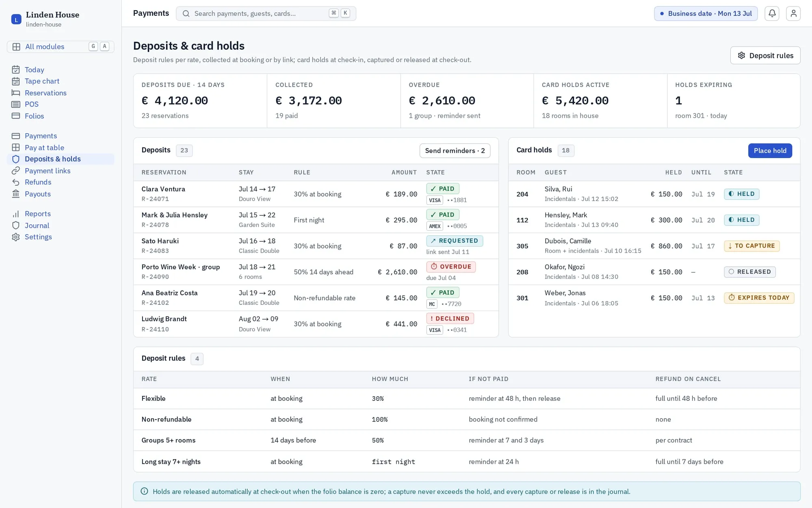Click the Payment links chain icon
The height and width of the screenshot is (508, 812).
point(16,171)
